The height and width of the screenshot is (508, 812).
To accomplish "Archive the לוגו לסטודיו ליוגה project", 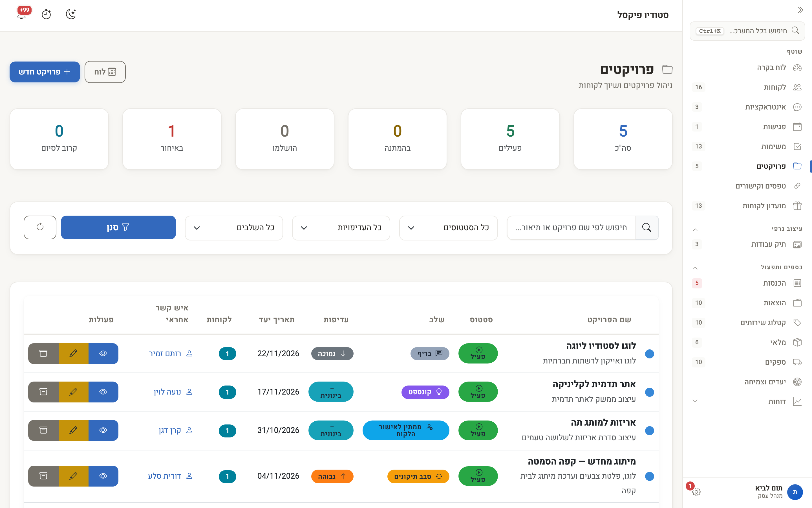I will pyautogui.click(x=43, y=353).
